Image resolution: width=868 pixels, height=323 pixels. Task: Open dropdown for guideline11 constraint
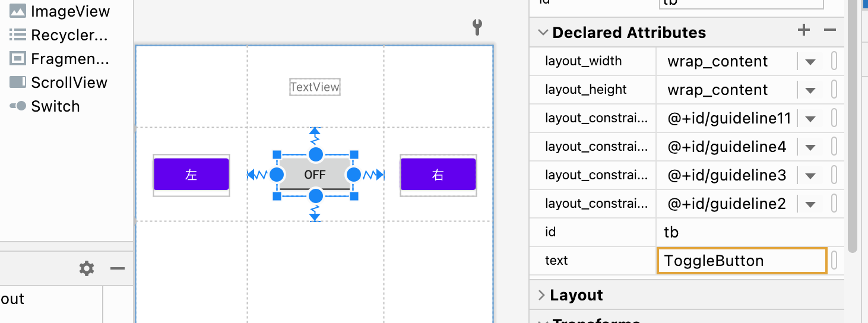pos(810,119)
